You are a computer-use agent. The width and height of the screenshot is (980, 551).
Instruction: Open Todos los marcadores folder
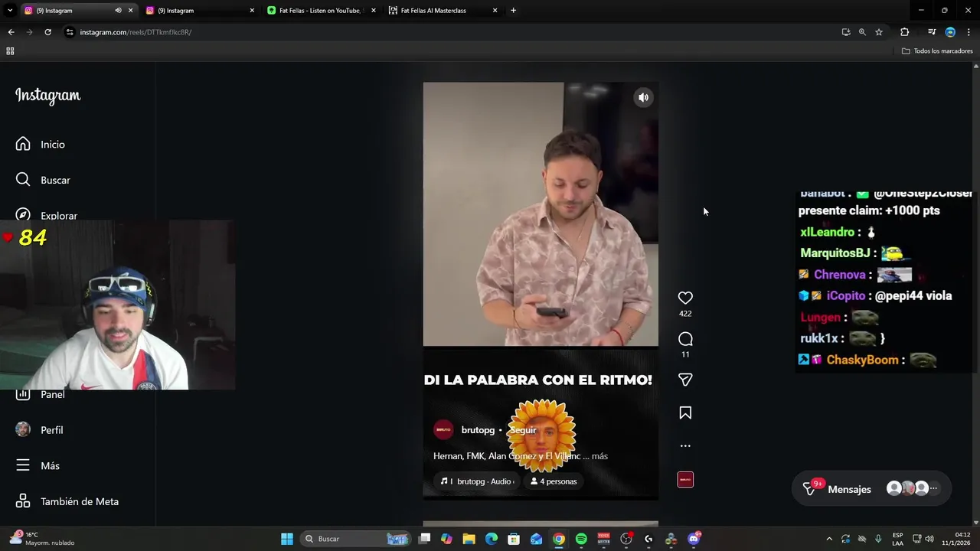(x=937, y=51)
